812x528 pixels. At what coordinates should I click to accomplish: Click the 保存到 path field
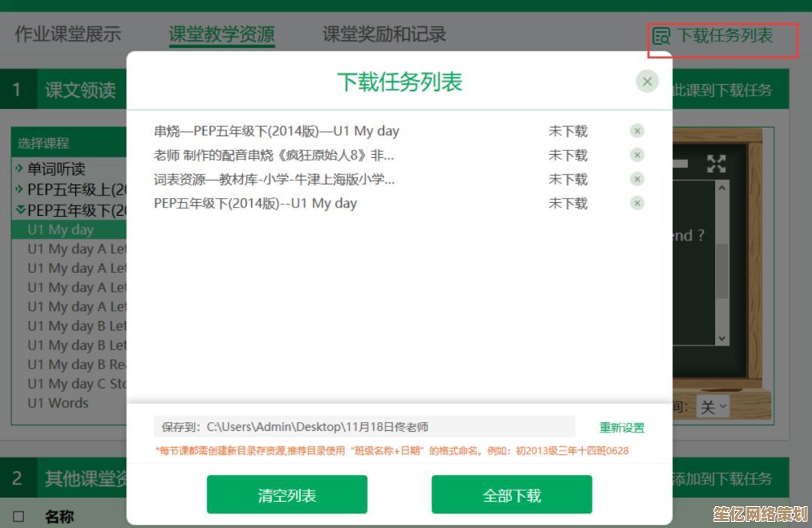point(364,427)
